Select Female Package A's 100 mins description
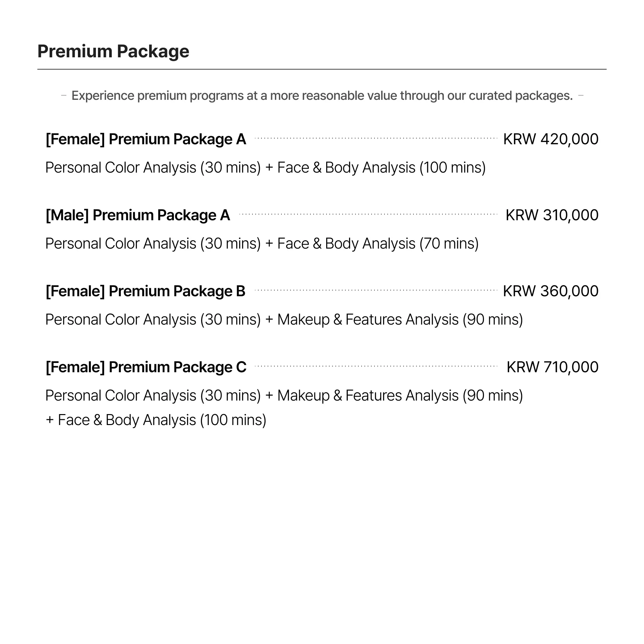The width and height of the screenshot is (644, 644). pyautogui.click(x=265, y=167)
